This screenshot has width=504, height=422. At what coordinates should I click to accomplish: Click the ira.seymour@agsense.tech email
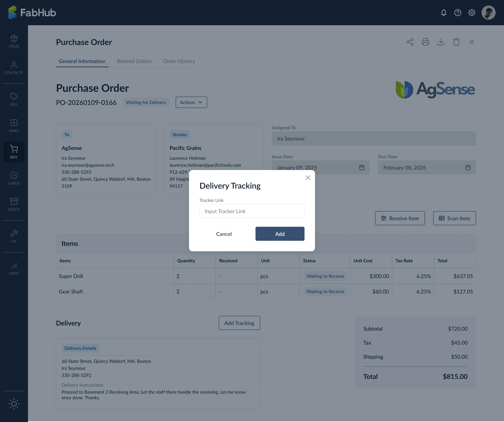pyautogui.click(x=88, y=165)
